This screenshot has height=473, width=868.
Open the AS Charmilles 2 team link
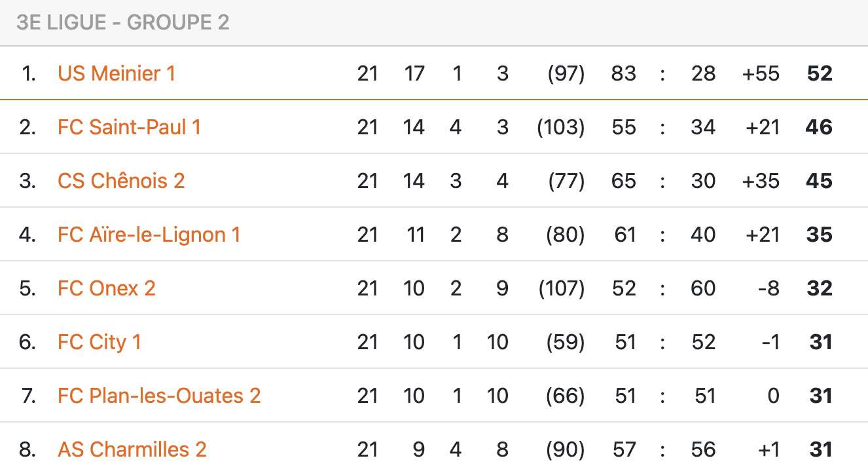coord(132,449)
